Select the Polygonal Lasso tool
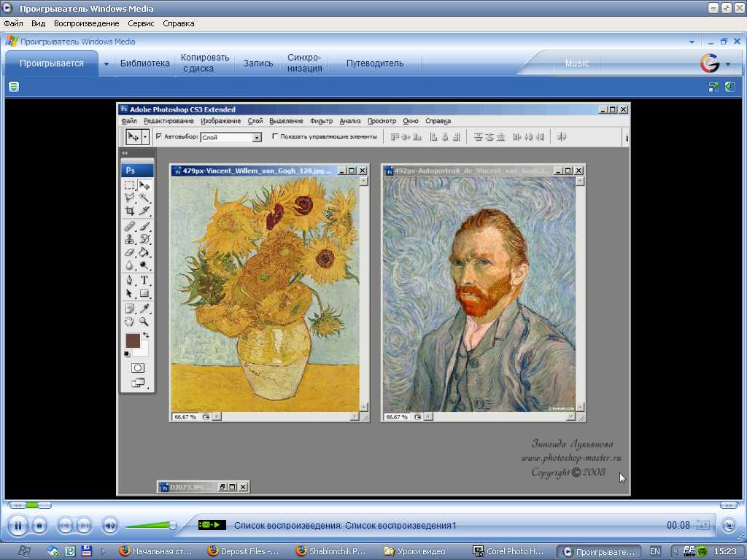 [129, 197]
